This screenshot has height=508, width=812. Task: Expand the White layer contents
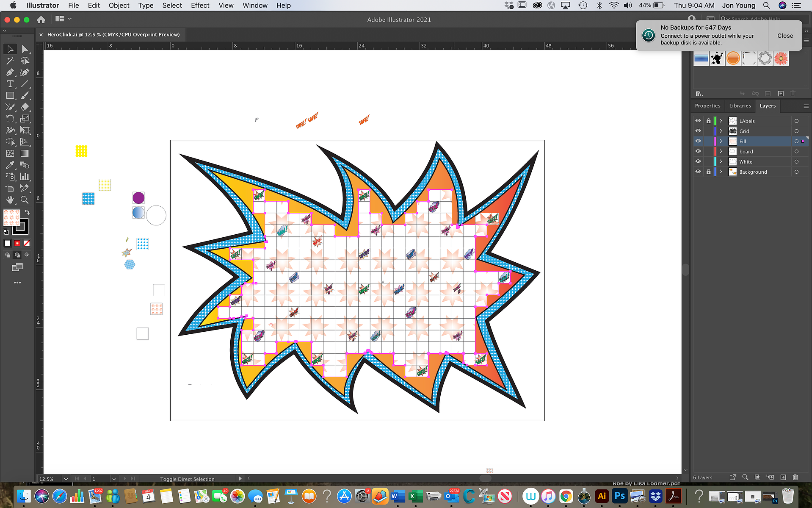[x=721, y=161]
